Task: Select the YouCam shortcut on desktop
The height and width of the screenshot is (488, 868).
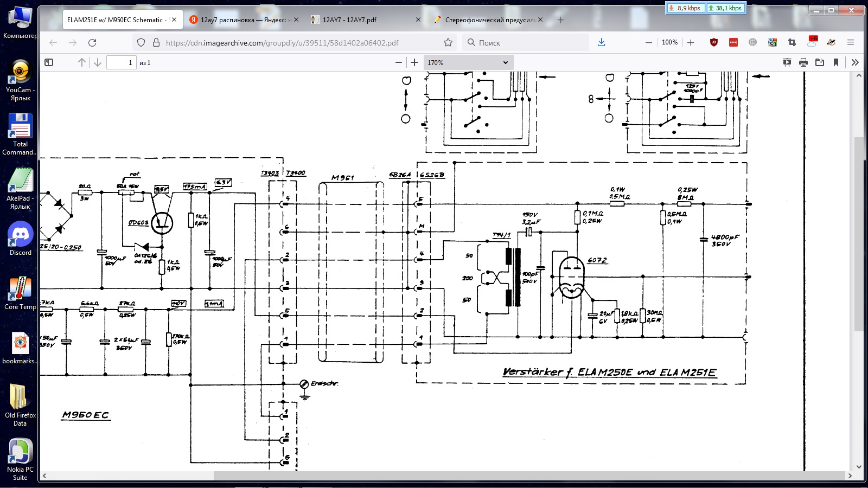Action: click(x=20, y=80)
